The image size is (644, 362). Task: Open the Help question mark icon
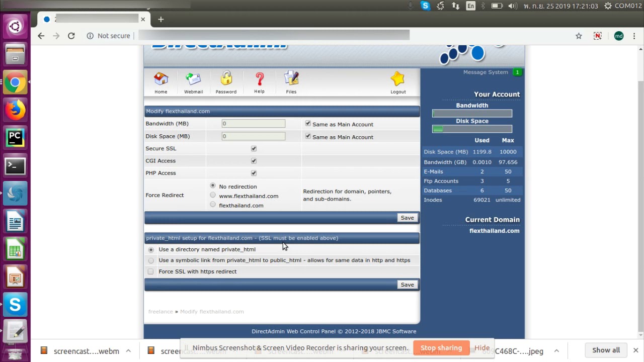point(259,82)
